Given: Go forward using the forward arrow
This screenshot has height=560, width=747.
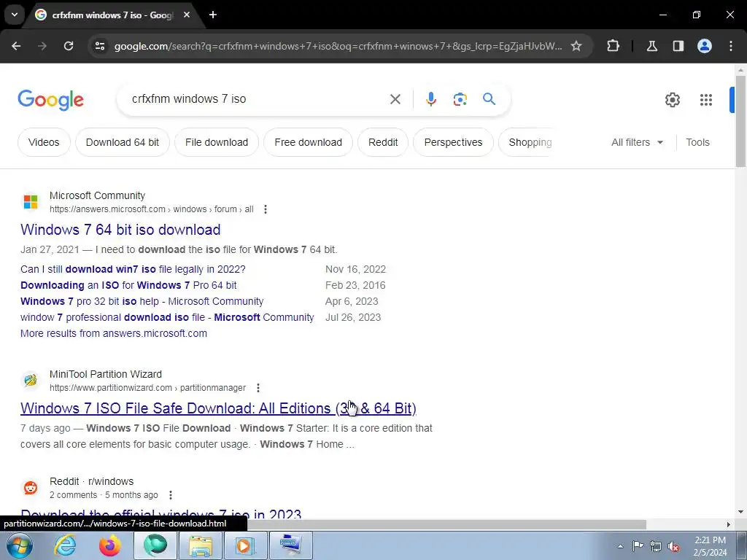Looking at the screenshot, I should coord(42,46).
